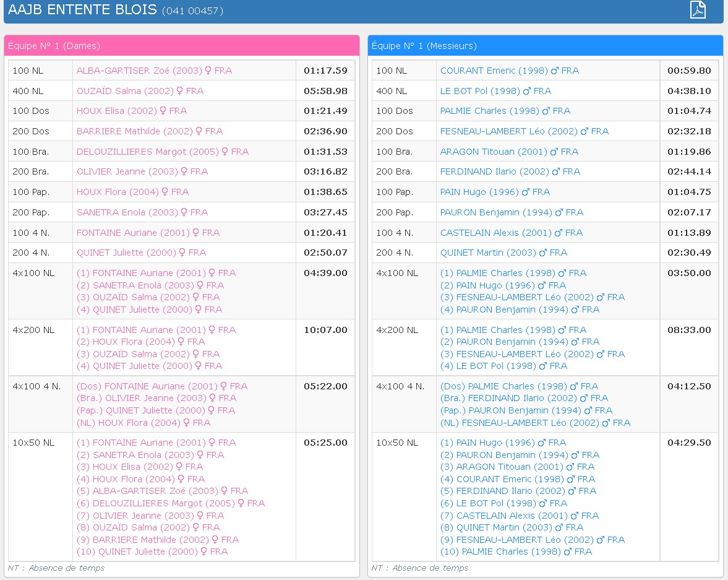The width and height of the screenshot is (728, 580).
Task: Open (8) QUINET Martin in men's 10x50 NL
Action: (x=512, y=528)
